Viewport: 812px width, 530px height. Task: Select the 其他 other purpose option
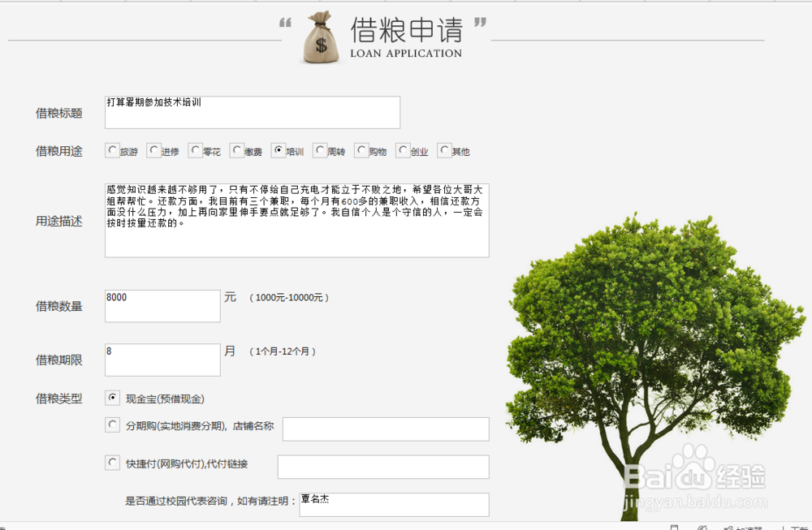(446, 150)
